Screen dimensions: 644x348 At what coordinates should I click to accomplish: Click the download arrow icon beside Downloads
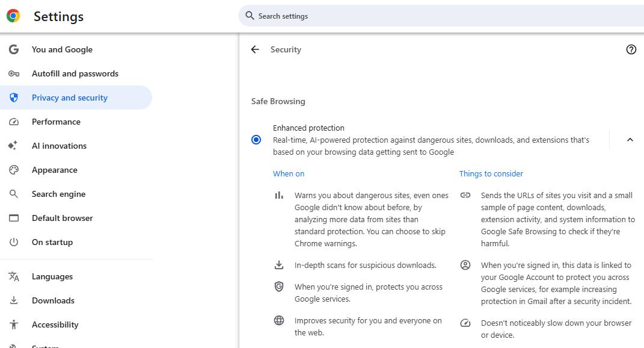14,300
